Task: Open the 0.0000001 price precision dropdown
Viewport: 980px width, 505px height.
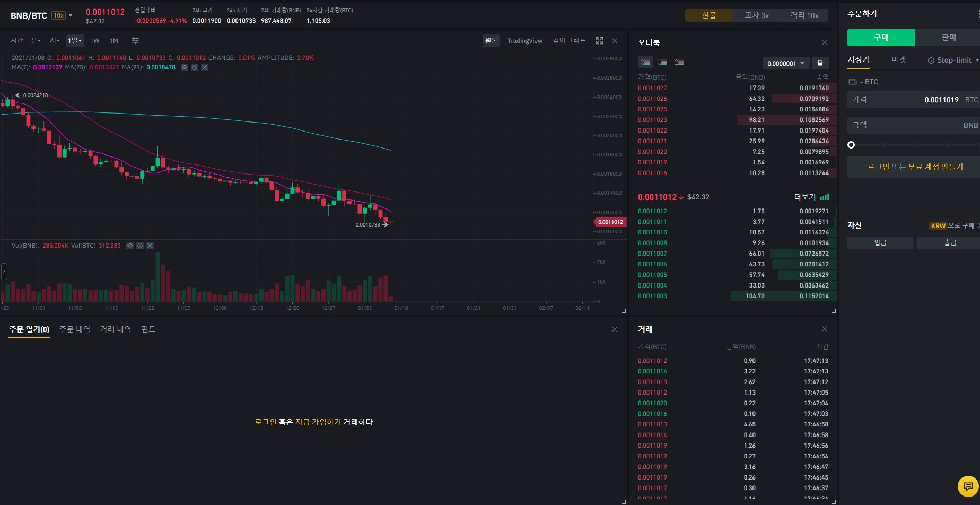Action: 786,63
